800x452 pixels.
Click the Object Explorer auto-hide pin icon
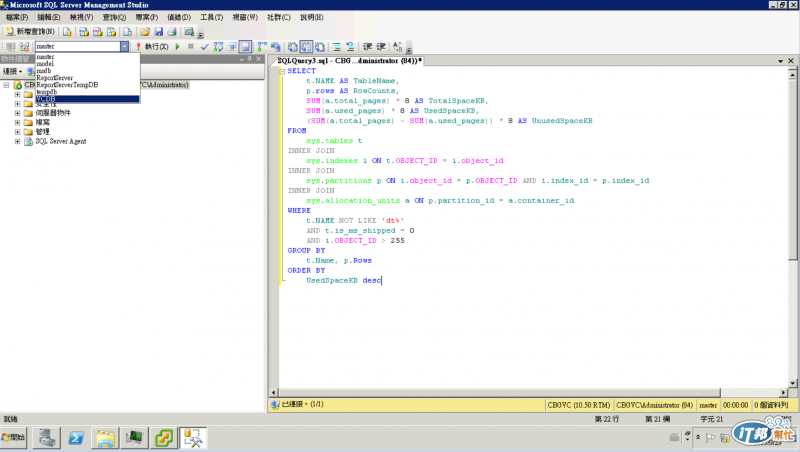point(249,59)
